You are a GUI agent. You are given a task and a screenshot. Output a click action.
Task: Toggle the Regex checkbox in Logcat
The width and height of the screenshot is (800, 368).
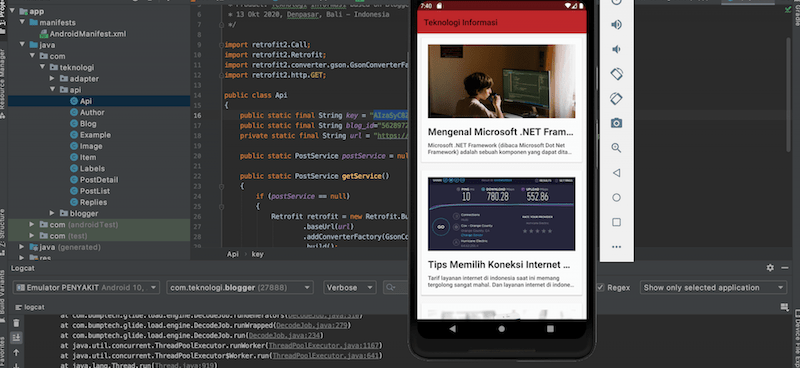601,287
